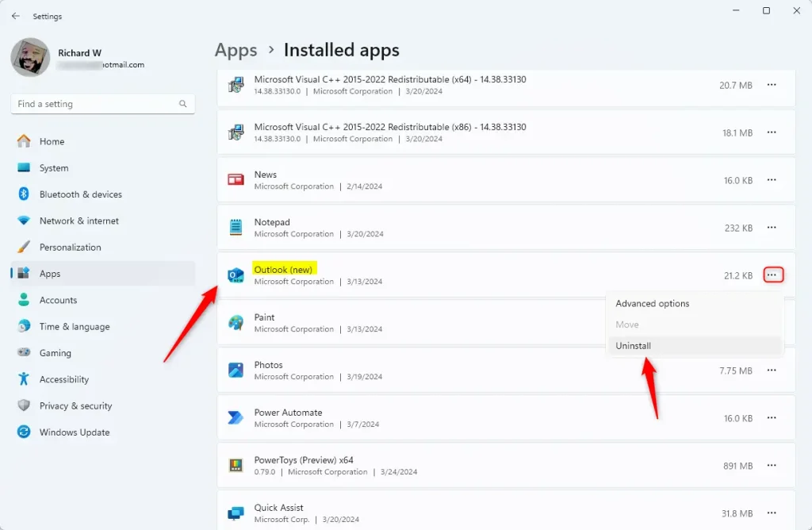The width and height of the screenshot is (812, 530).
Task: Open System settings in the sidebar
Action: coord(102,168)
